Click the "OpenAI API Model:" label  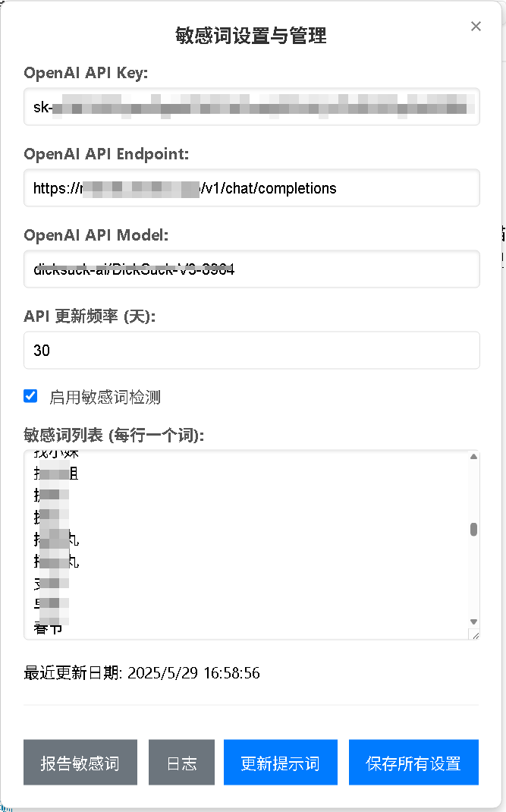click(96, 235)
